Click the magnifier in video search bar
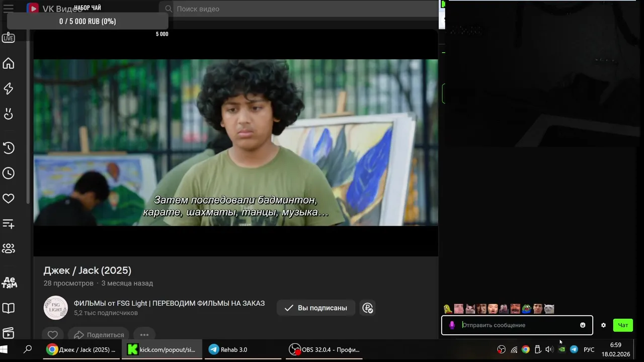The image size is (644, 362). point(168,9)
